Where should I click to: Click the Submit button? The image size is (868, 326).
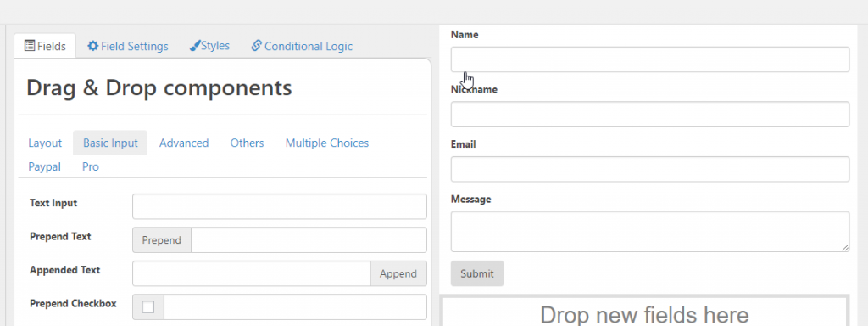coord(477,273)
